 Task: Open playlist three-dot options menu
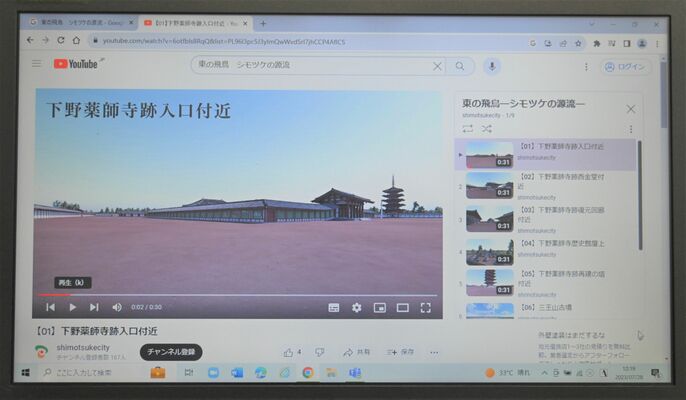631,129
